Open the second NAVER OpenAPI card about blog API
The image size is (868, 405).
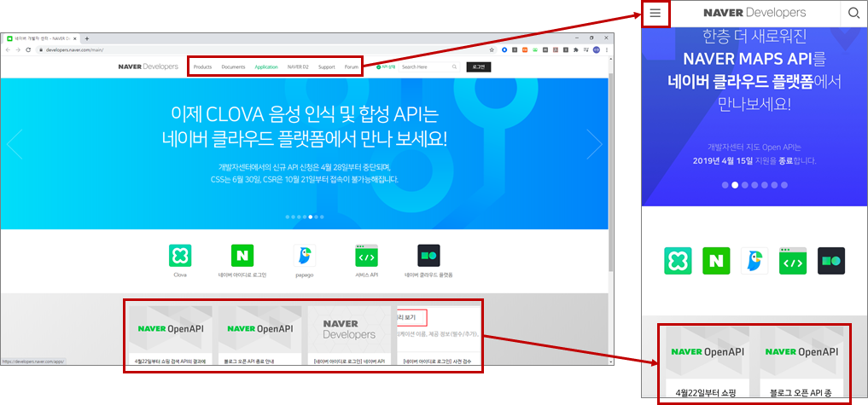click(260, 335)
